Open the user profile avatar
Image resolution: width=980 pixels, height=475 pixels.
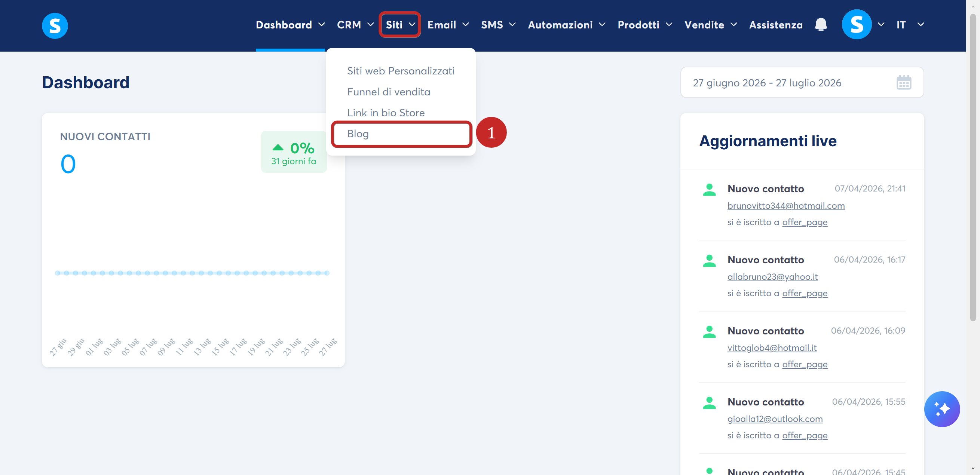pyautogui.click(x=856, y=25)
